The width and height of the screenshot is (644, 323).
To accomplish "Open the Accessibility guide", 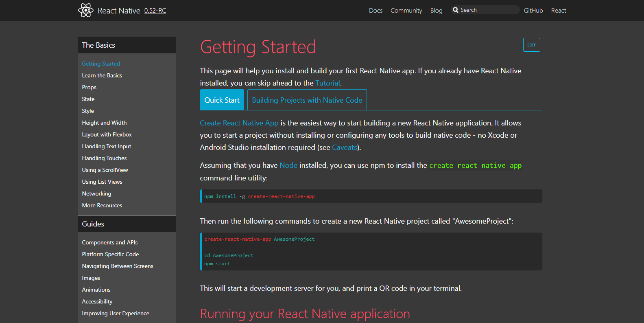I will [97, 301].
